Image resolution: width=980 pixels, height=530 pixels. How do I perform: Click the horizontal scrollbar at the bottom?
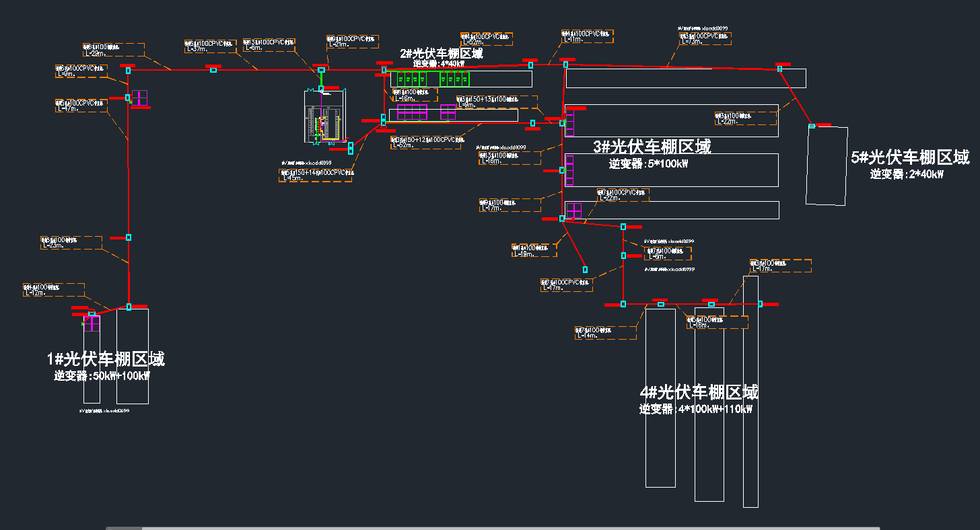[x=493, y=528]
